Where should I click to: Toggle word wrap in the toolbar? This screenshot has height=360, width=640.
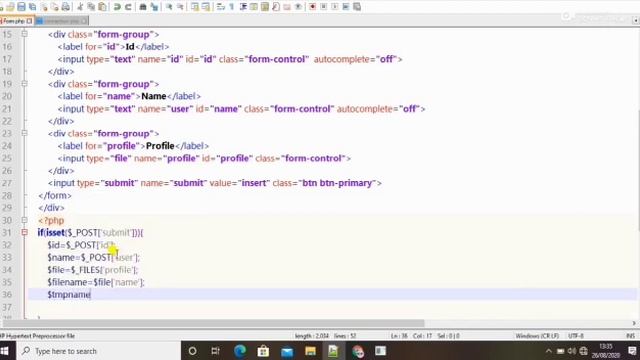pyautogui.click(x=220, y=7)
